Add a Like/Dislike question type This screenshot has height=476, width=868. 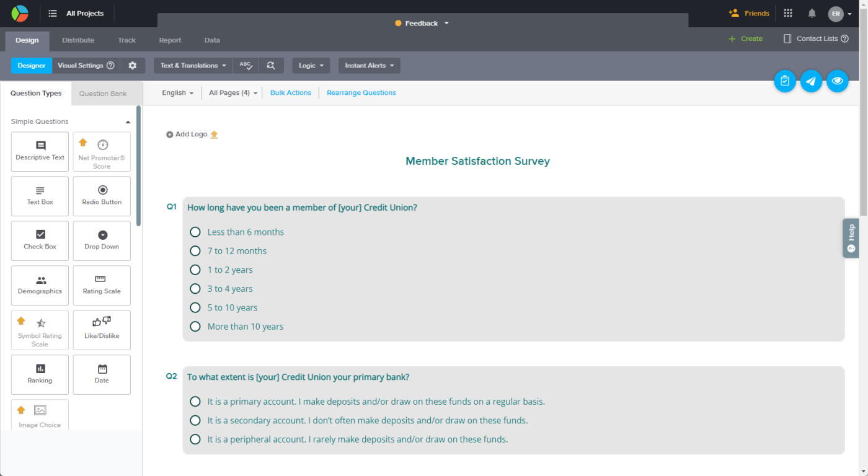102,330
